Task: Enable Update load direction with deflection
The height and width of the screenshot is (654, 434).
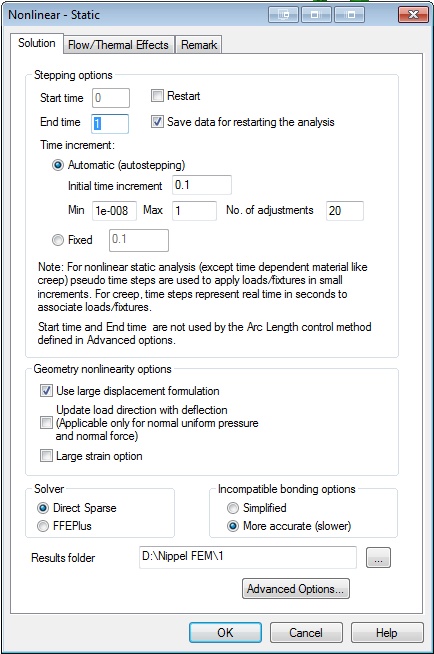Action: [46, 423]
